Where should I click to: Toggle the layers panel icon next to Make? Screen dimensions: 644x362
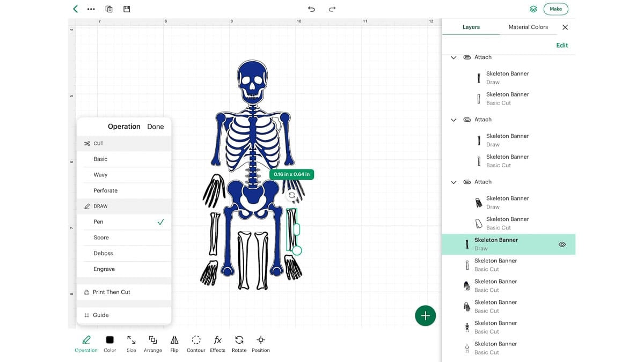(533, 9)
